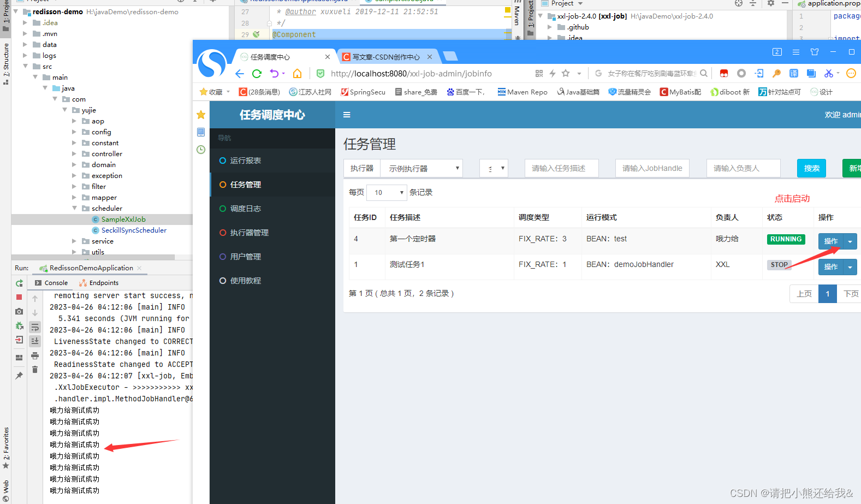Open the browser skin shirt icon
This screenshot has height=504, width=861.
(815, 52)
